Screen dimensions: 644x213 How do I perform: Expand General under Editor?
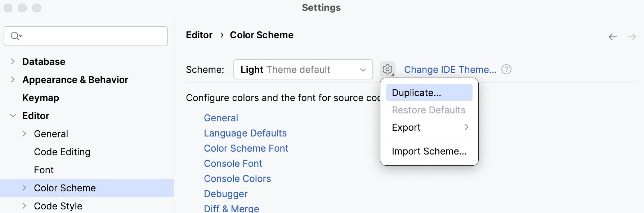[24, 134]
